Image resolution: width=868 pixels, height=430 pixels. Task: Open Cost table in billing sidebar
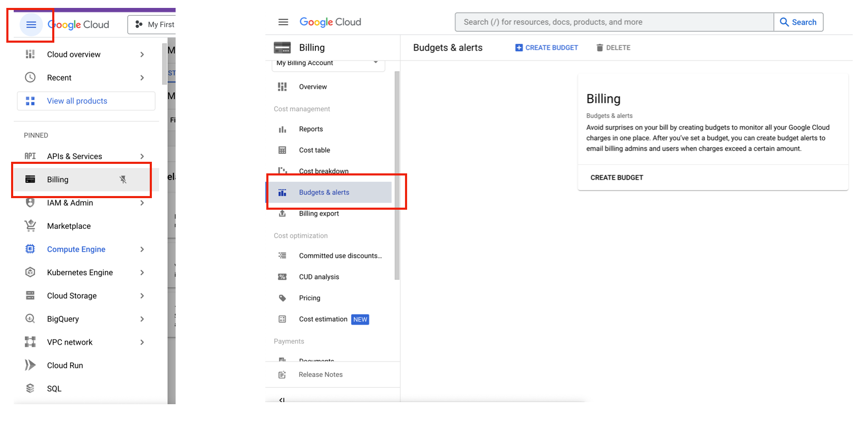point(314,150)
